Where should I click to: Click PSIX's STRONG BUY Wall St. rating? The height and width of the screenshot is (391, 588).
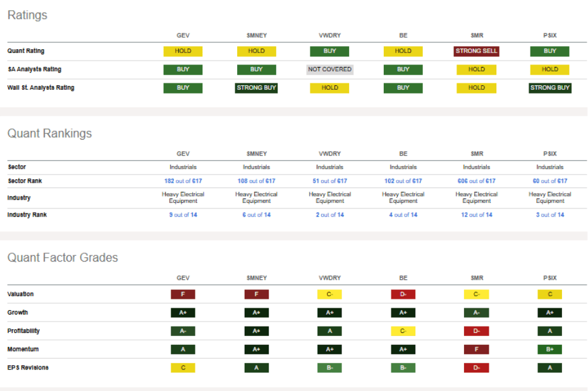tap(549, 88)
